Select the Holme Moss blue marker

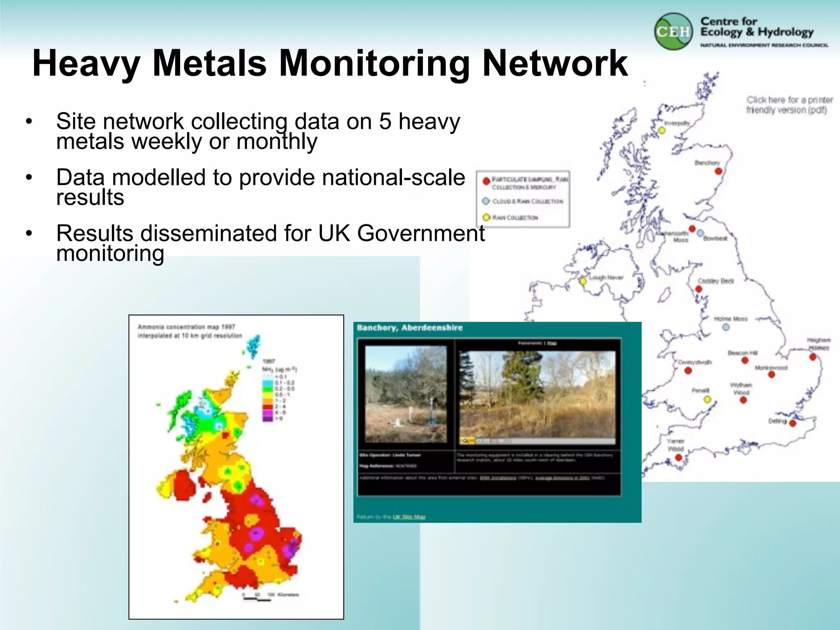click(x=726, y=327)
